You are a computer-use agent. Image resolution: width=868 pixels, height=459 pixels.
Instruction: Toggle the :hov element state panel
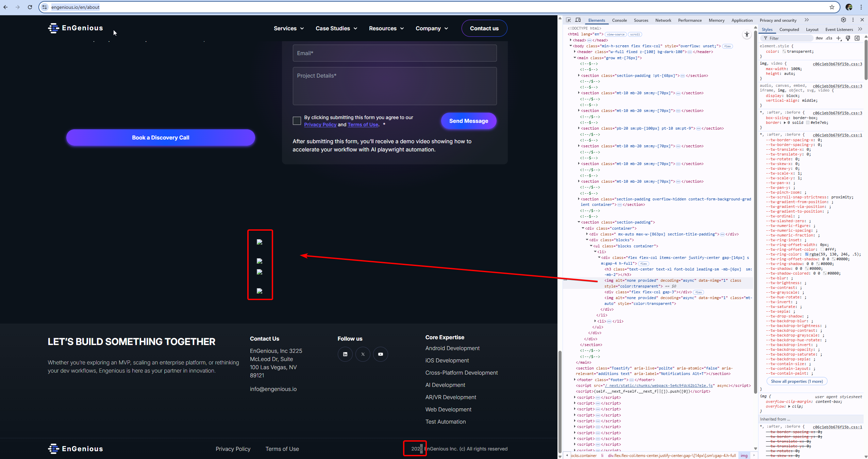click(819, 38)
